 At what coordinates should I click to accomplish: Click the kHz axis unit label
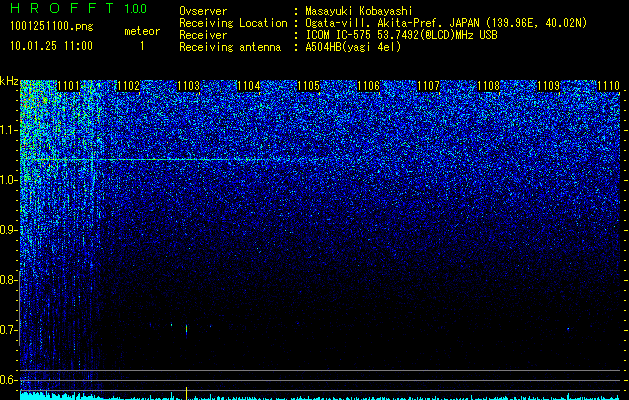tap(9, 81)
